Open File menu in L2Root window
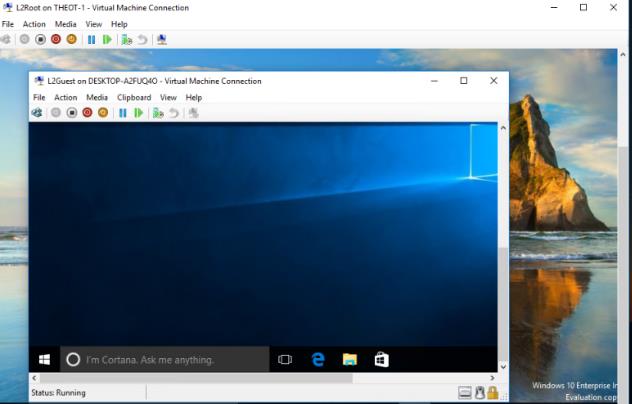 click(x=8, y=24)
